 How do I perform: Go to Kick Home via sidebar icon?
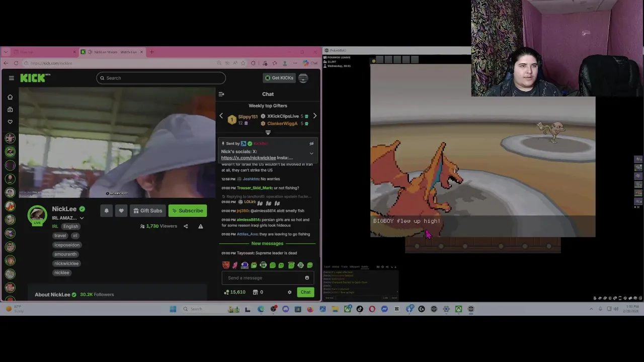point(10,97)
